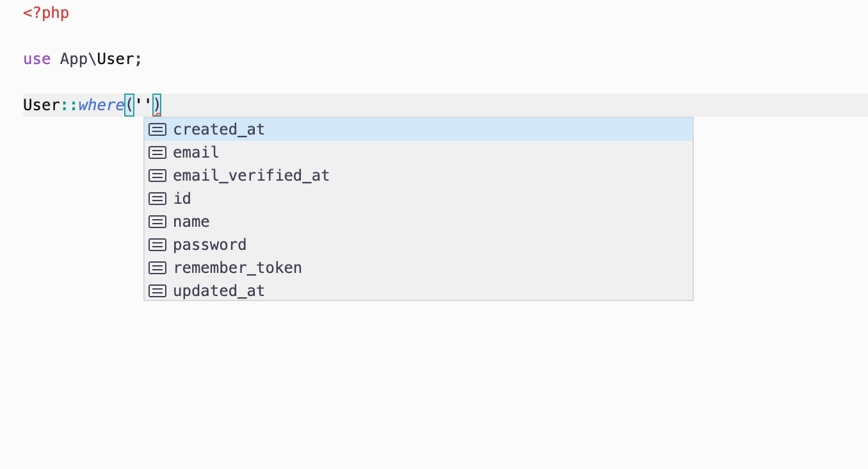Screen dimensions: 868x469
Task: Click the field icon beside id
Action: coord(157,199)
